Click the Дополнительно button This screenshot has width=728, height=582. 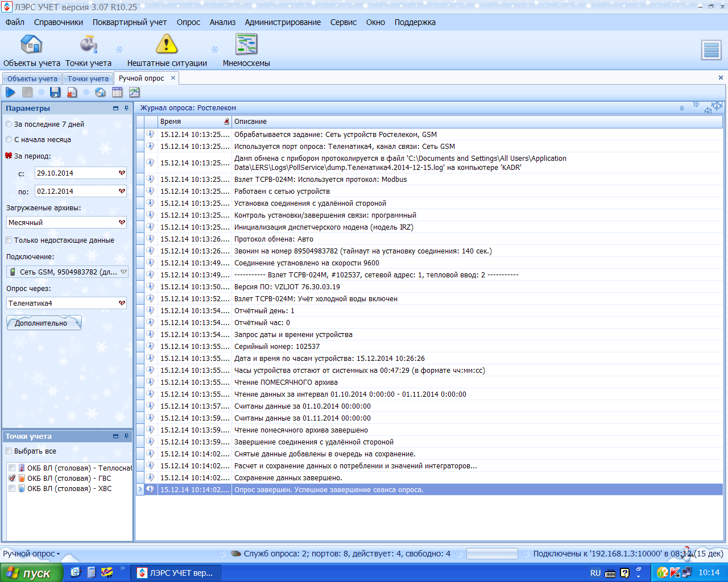[44, 323]
